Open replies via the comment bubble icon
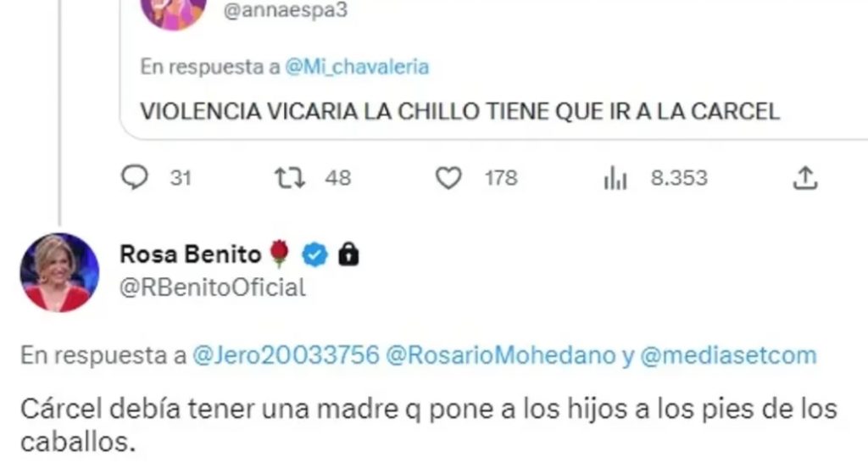Screen dimensions: 868x474 (x=135, y=178)
